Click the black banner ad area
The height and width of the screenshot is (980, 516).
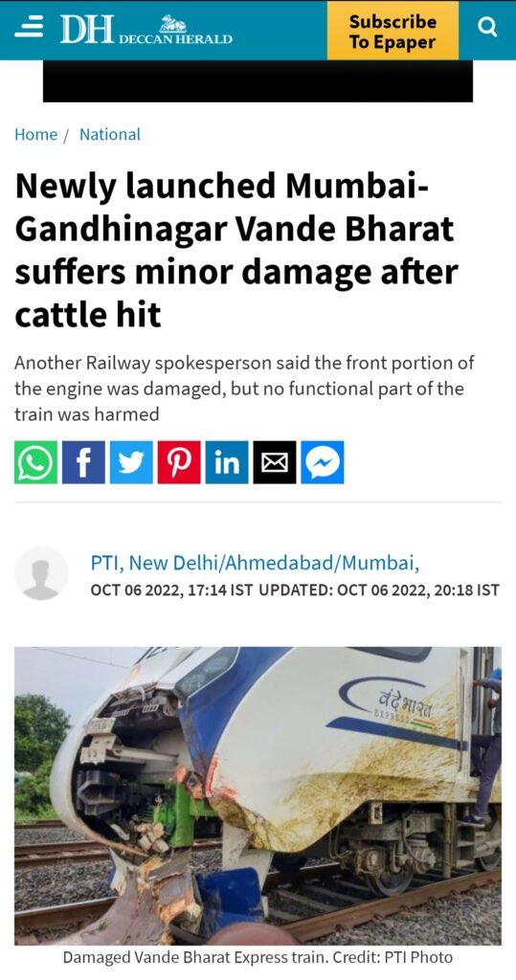point(258,81)
